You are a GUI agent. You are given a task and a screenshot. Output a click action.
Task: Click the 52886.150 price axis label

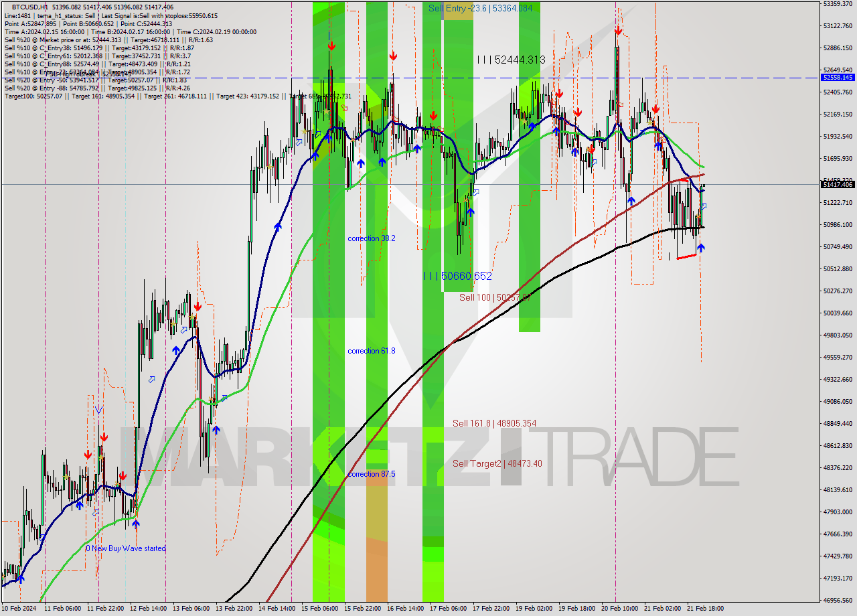pos(838,48)
